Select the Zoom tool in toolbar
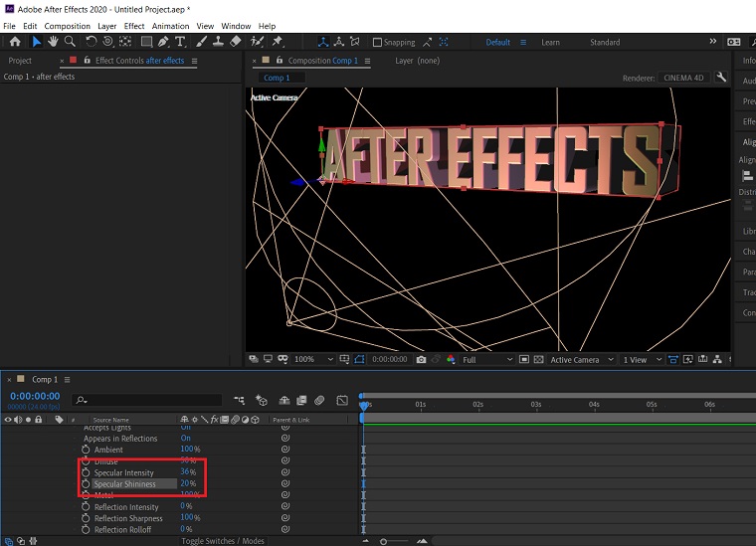Image resolution: width=756 pixels, height=546 pixels. coord(70,42)
